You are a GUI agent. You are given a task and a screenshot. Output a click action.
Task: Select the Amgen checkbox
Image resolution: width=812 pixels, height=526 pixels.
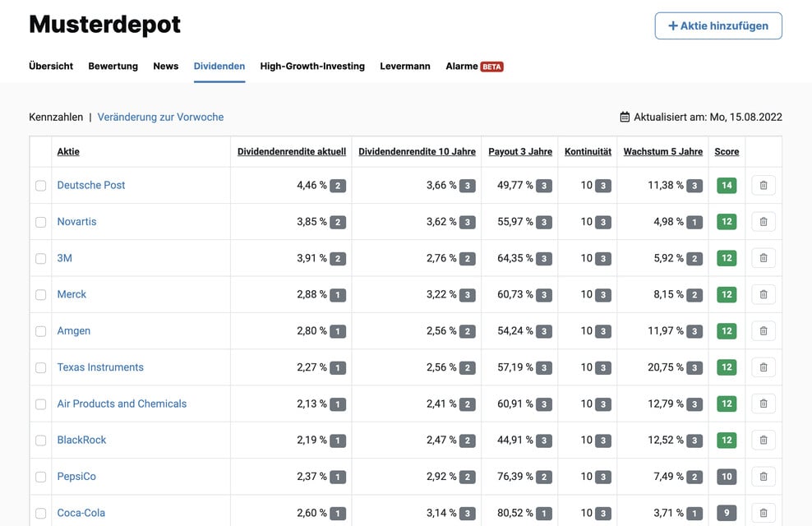(x=40, y=331)
